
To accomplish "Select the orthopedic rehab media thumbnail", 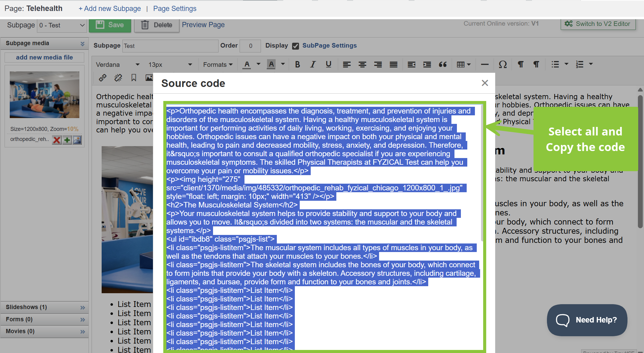I will pyautogui.click(x=45, y=95).
